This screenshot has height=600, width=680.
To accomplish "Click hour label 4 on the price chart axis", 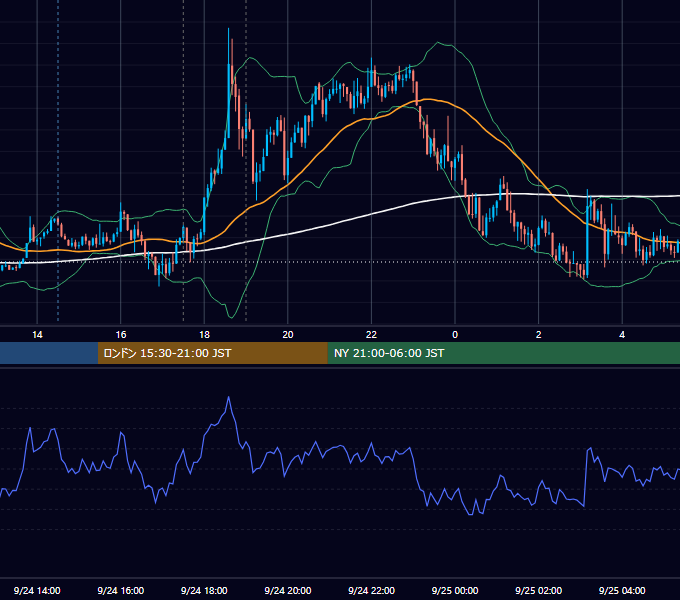I will coord(622,334).
